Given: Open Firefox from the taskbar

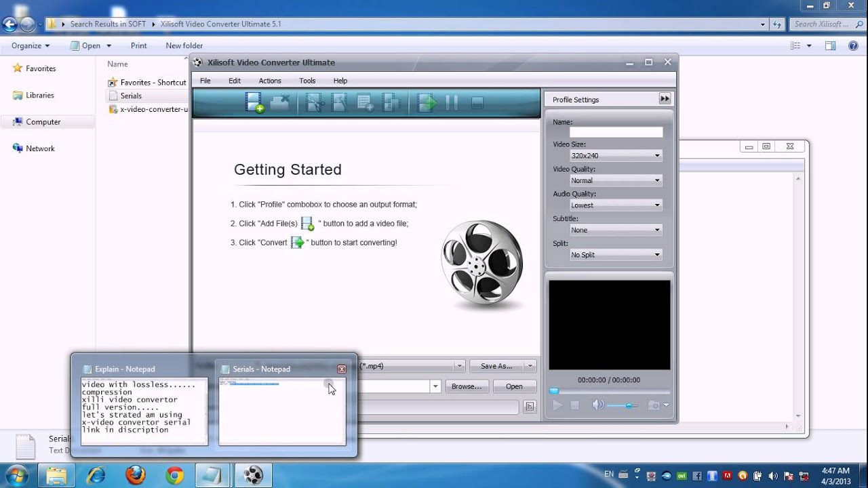Looking at the screenshot, I should tap(136, 475).
